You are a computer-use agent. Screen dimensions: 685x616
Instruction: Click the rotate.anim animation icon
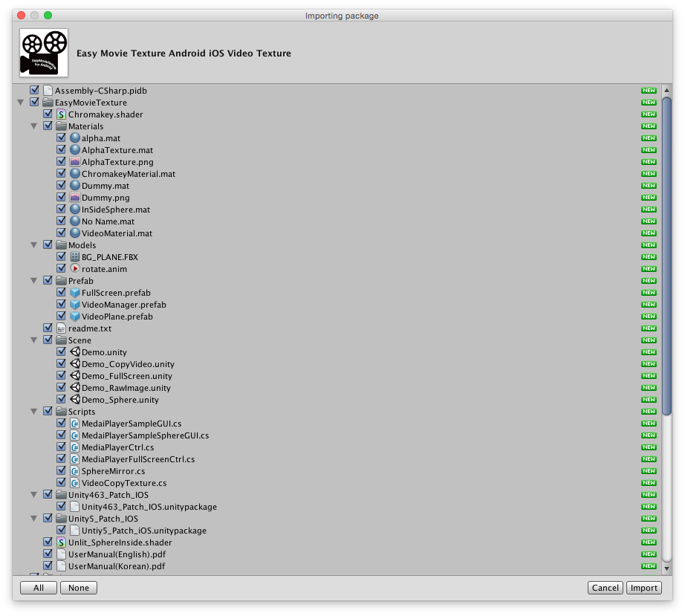coord(75,269)
